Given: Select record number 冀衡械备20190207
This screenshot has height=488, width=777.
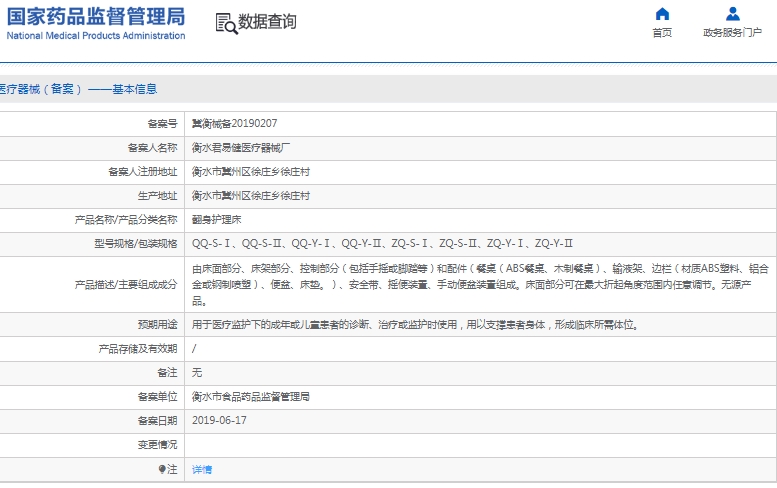Looking at the screenshot, I should (x=234, y=123).
